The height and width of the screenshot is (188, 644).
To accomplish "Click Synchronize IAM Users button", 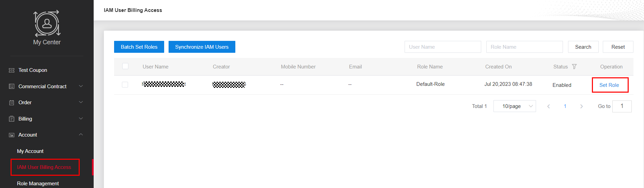I will [x=202, y=47].
